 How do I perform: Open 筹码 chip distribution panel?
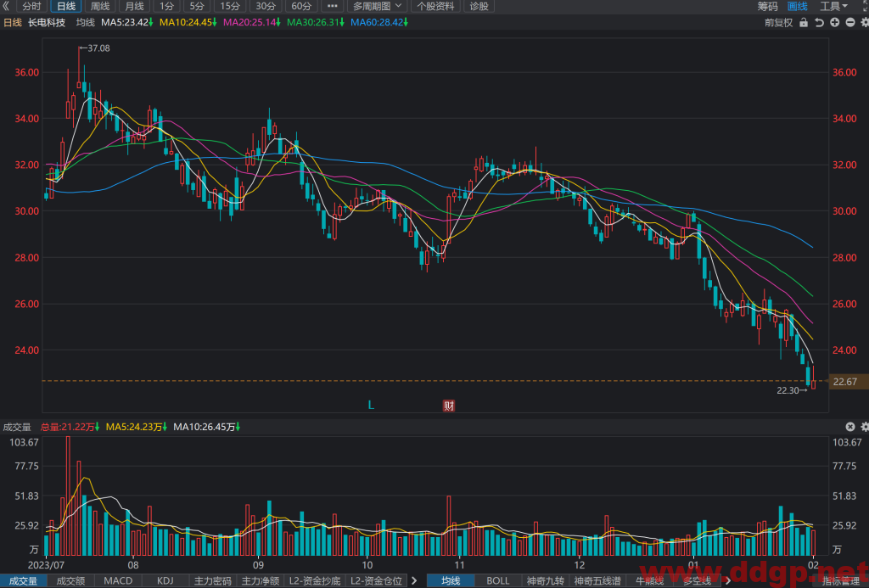(x=767, y=6)
